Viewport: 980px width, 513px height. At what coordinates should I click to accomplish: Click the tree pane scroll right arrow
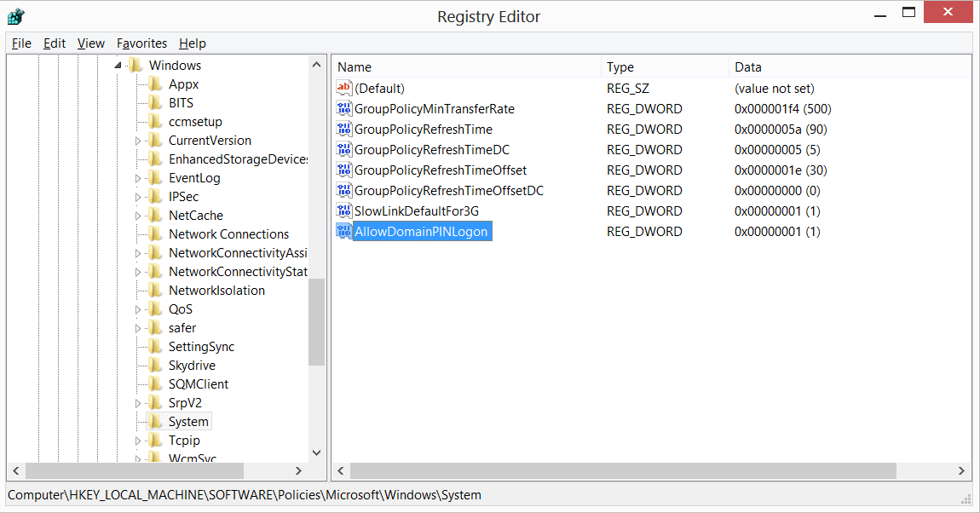[298, 470]
